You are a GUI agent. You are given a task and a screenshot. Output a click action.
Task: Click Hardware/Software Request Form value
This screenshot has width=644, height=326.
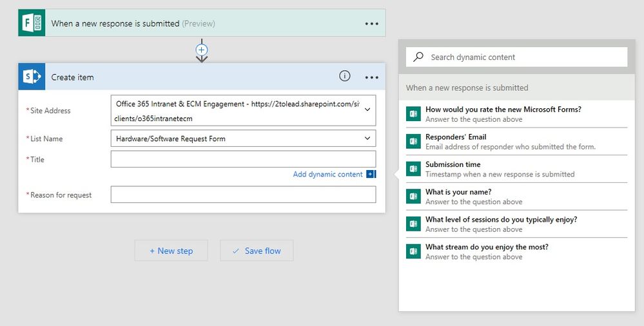[170, 139]
